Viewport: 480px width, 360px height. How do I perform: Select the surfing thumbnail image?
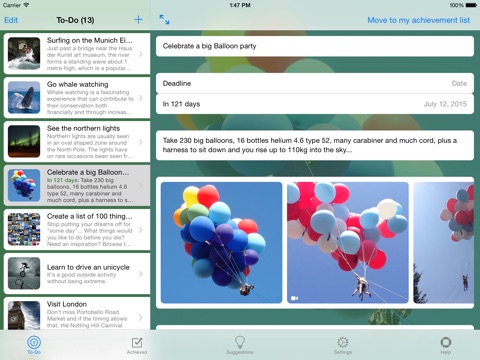(x=24, y=53)
